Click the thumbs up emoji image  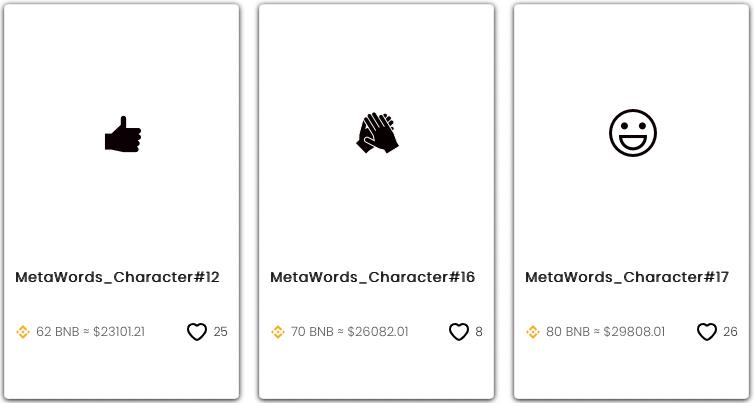123,134
